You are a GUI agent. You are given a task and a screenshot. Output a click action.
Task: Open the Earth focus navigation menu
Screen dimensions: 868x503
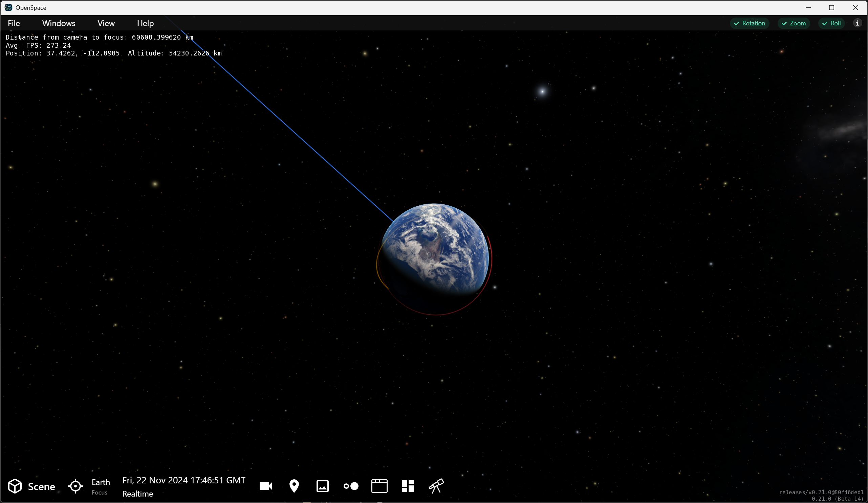point(89,486)
